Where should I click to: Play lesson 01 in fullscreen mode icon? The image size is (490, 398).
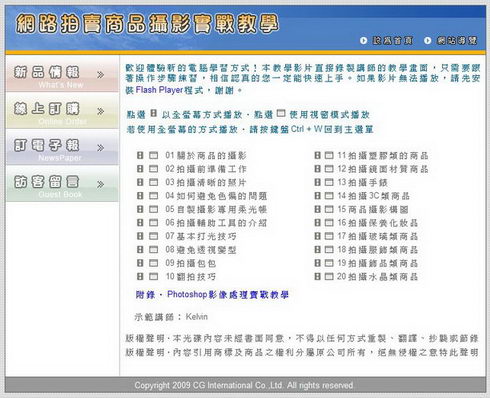click(x=140, y=155)
